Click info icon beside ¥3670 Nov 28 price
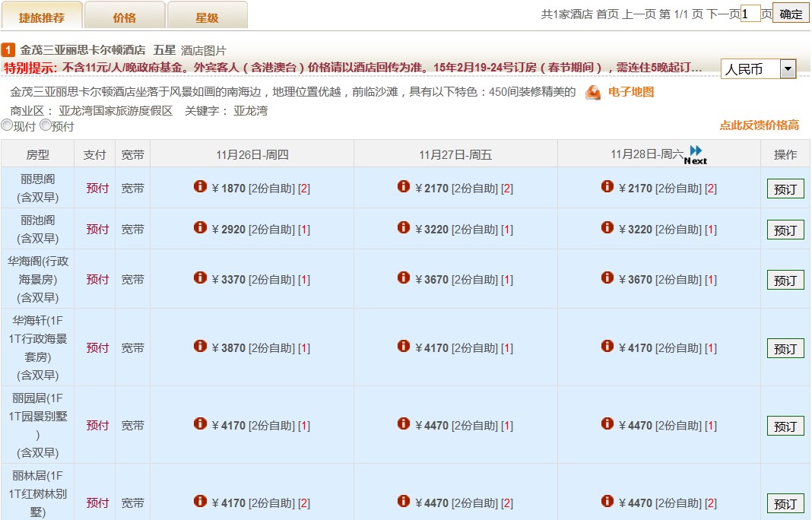 [x=607, y=278]
